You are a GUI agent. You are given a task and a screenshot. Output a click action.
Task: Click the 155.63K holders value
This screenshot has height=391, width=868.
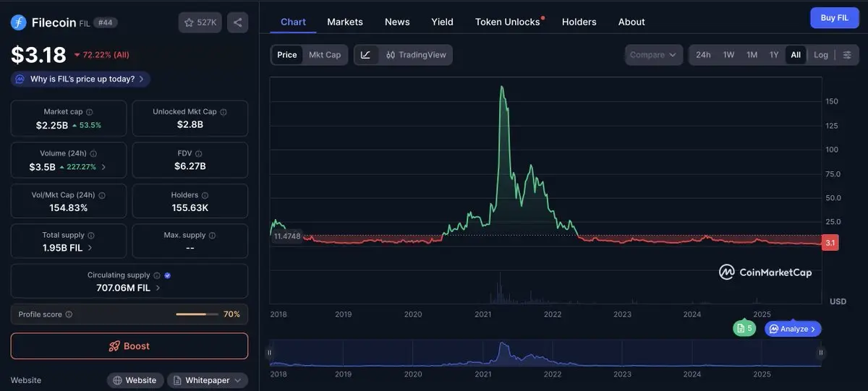pyautogui.click(x=190, y=207)
